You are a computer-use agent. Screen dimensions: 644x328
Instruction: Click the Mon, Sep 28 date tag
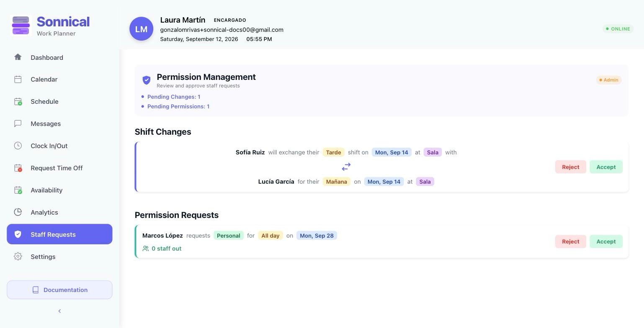pos(317,236)
